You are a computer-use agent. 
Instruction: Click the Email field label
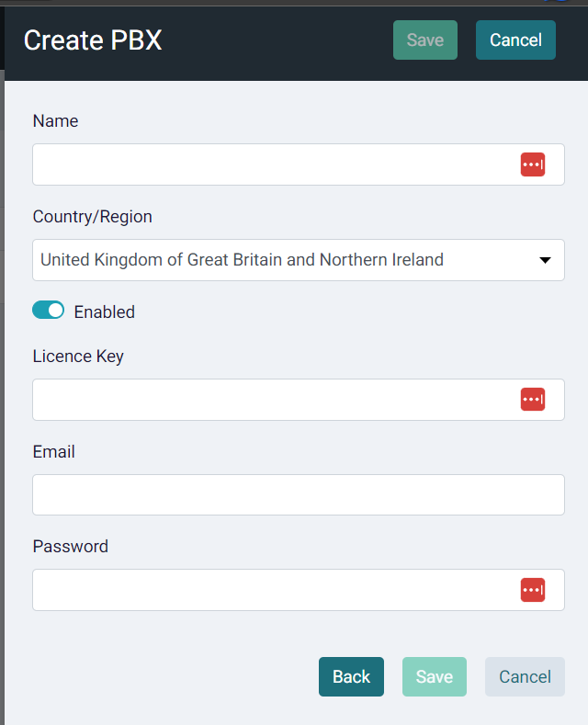tap(53, 452)
